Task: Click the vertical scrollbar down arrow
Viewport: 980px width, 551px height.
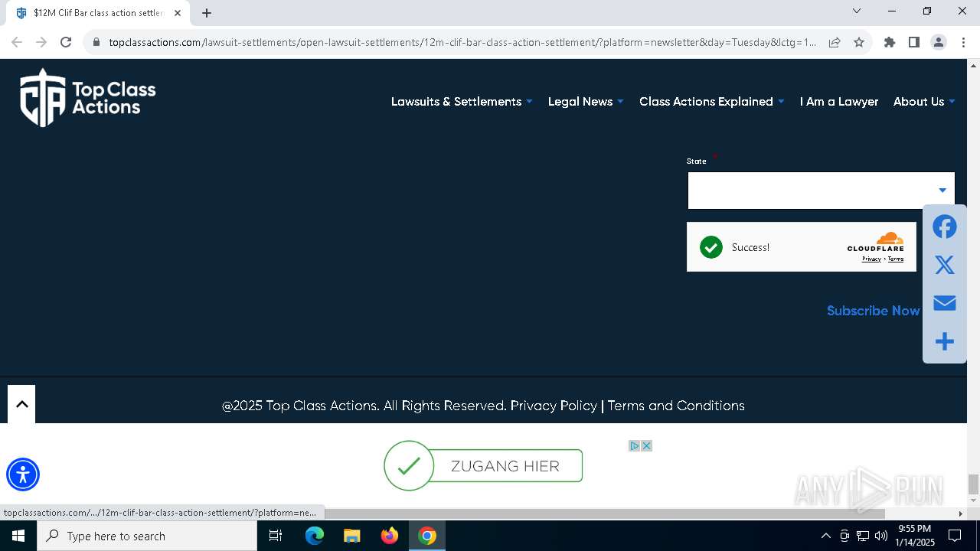Action: click(x=973, y=500)
